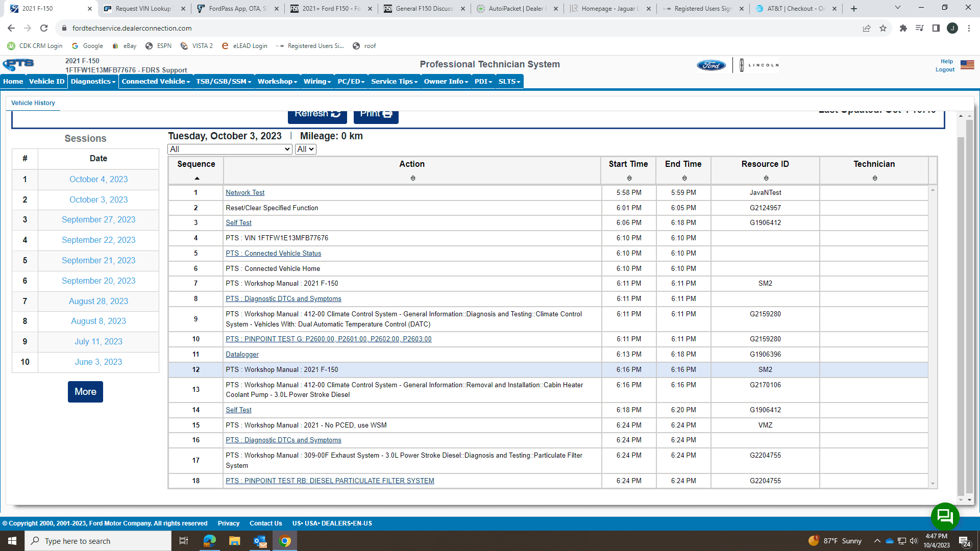Open the Network Test link
Image resolution: width=980 pixels, height=551 pixels.
(x=245, y=193)
